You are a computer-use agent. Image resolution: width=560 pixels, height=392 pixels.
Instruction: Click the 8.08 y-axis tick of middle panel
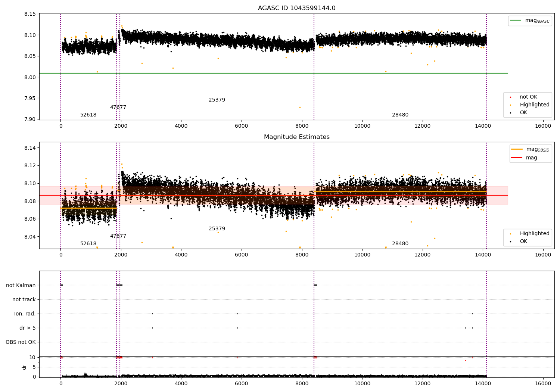coord(30,201)
